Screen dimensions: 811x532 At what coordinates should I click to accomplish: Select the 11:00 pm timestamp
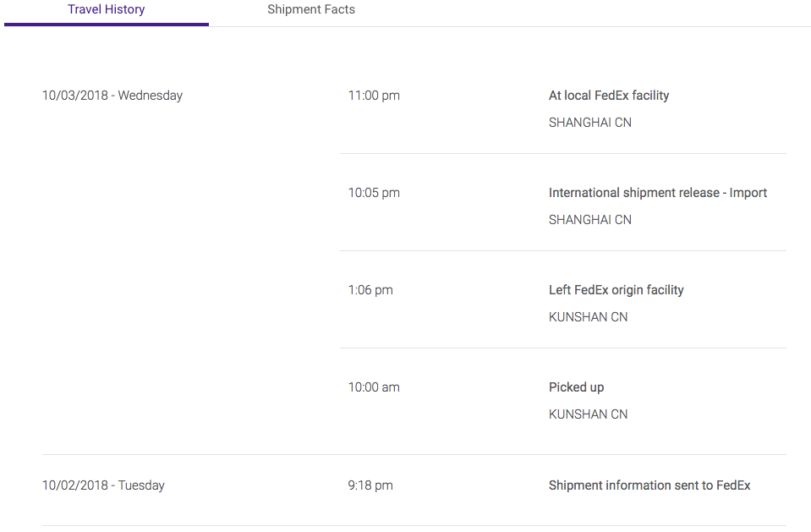point(374,96)
